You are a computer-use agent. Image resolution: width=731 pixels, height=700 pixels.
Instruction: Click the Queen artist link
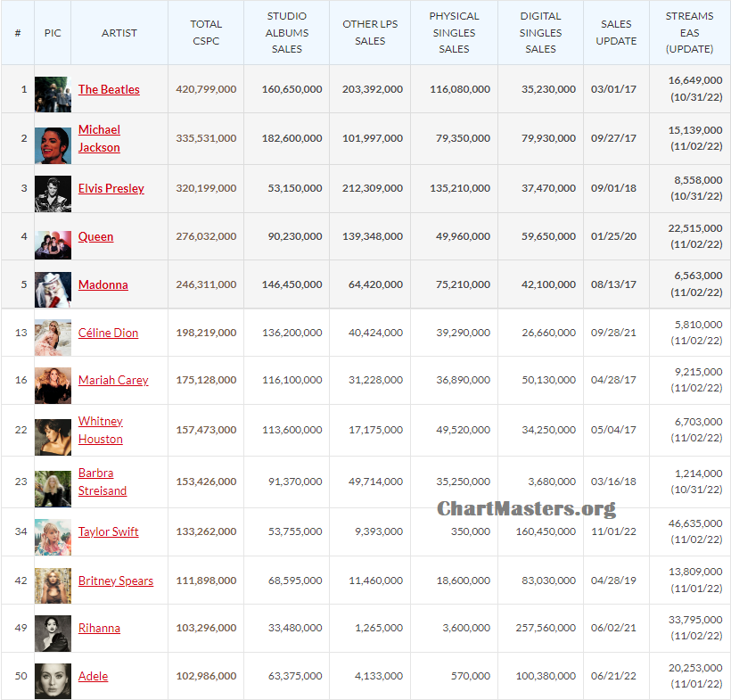pos(95,236)
